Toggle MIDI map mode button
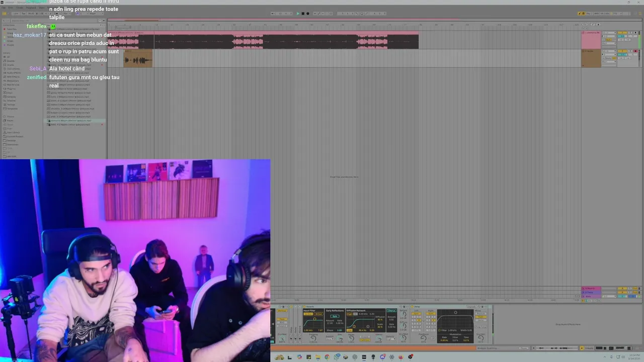This screenshot has width=644, height=362. click(x=596, y=14)
